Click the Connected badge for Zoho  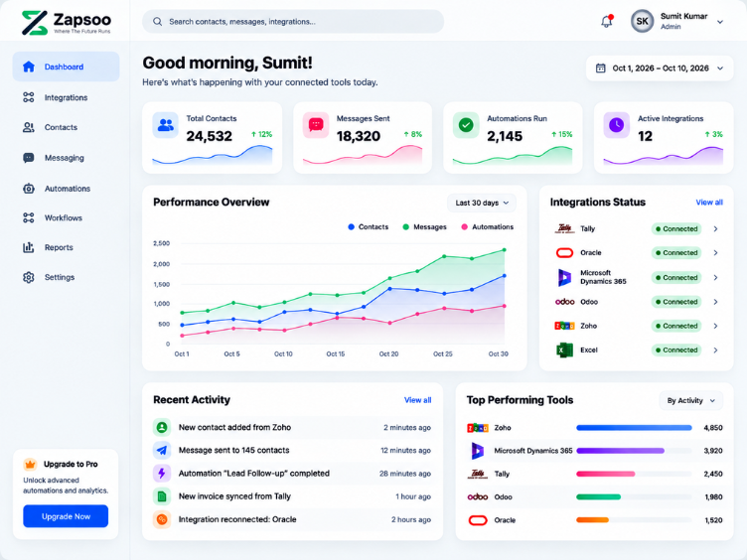point(676,327)
